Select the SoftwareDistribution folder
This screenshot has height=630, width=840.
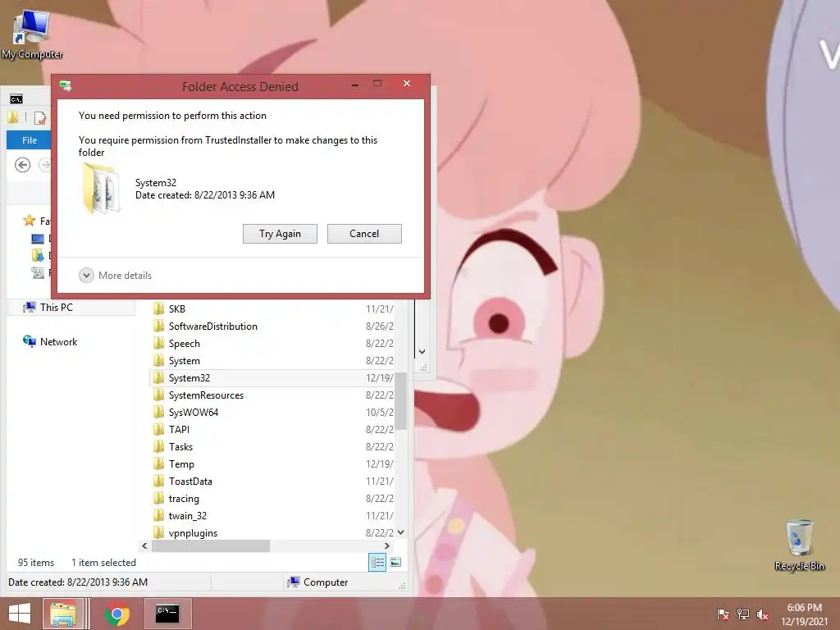tap(273, 326)
